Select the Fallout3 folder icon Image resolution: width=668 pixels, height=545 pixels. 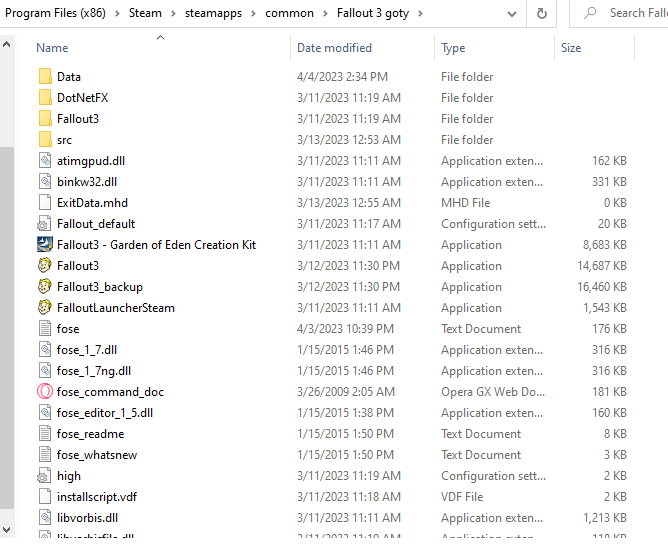(x=45, y=118)
